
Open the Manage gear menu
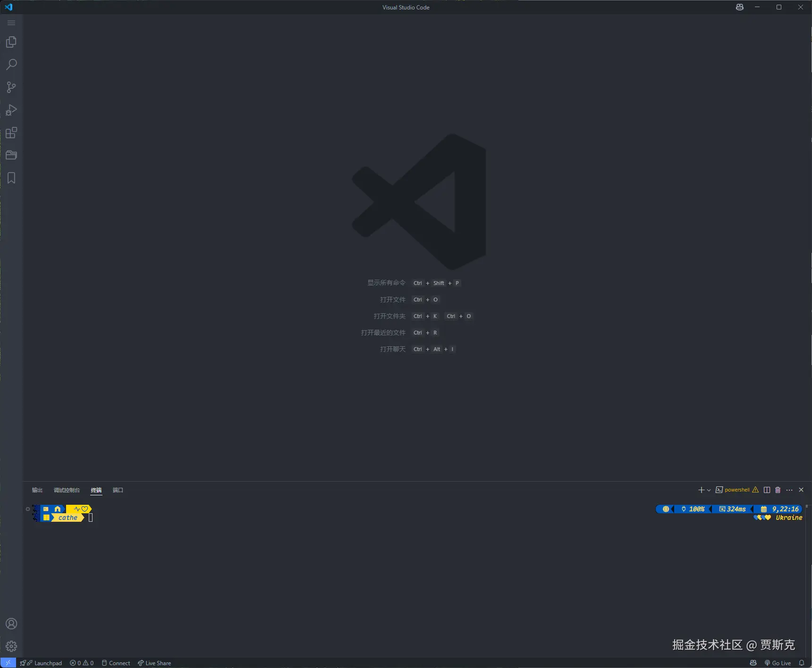pos(11,646)
